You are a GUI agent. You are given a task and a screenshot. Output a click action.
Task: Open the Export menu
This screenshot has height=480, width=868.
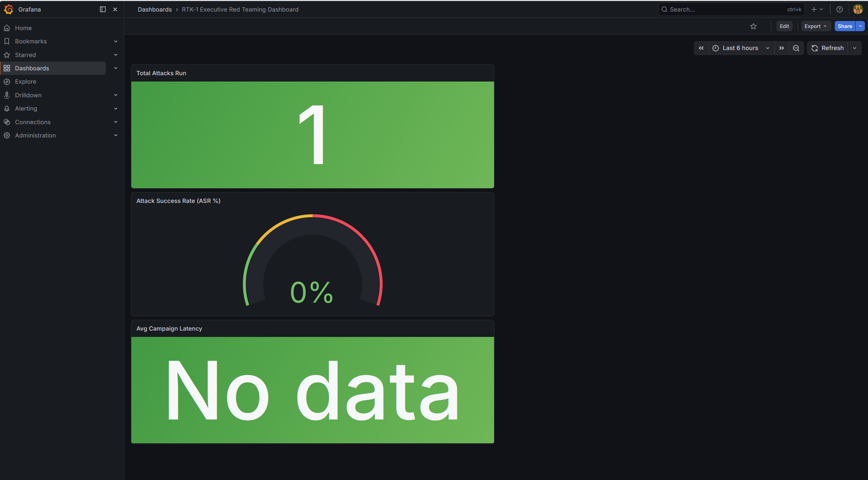point(815,26)
